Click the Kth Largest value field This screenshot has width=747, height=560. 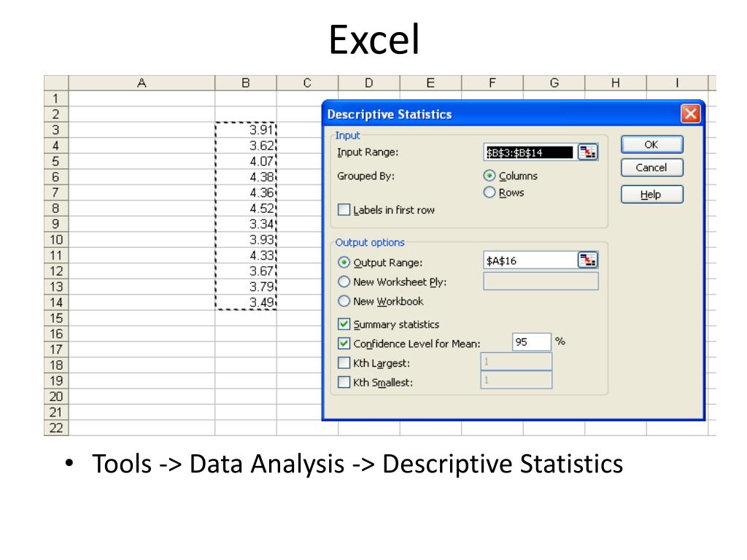(x=516, y=362)
